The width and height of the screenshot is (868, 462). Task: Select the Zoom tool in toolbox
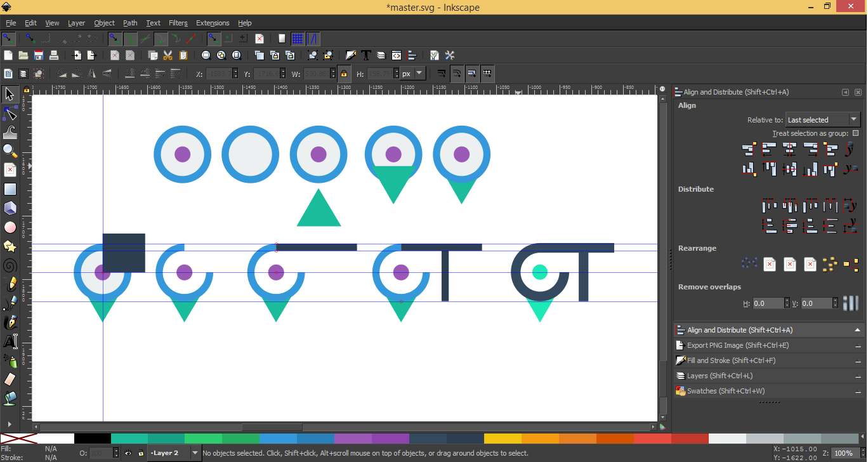tap(10, 151)
